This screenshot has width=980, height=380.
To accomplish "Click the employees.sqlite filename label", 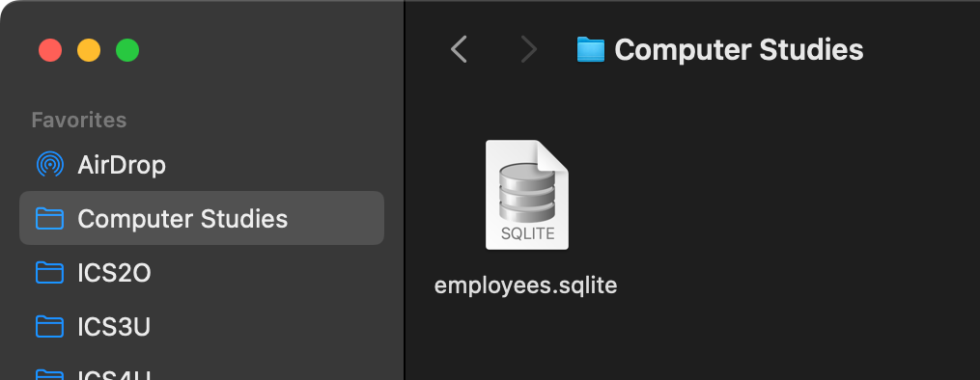I will tap(525, 285).
